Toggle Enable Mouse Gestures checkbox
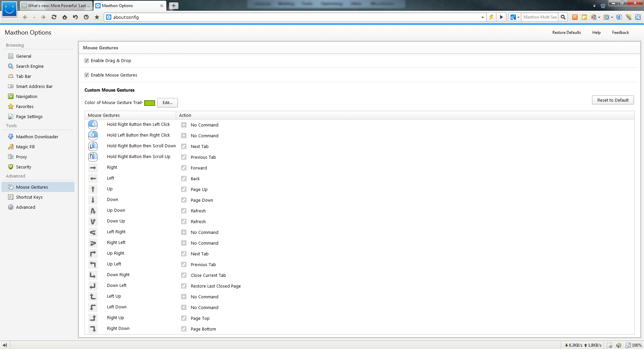This screenshot has height=349, width=644. click(x=87, y=75)
